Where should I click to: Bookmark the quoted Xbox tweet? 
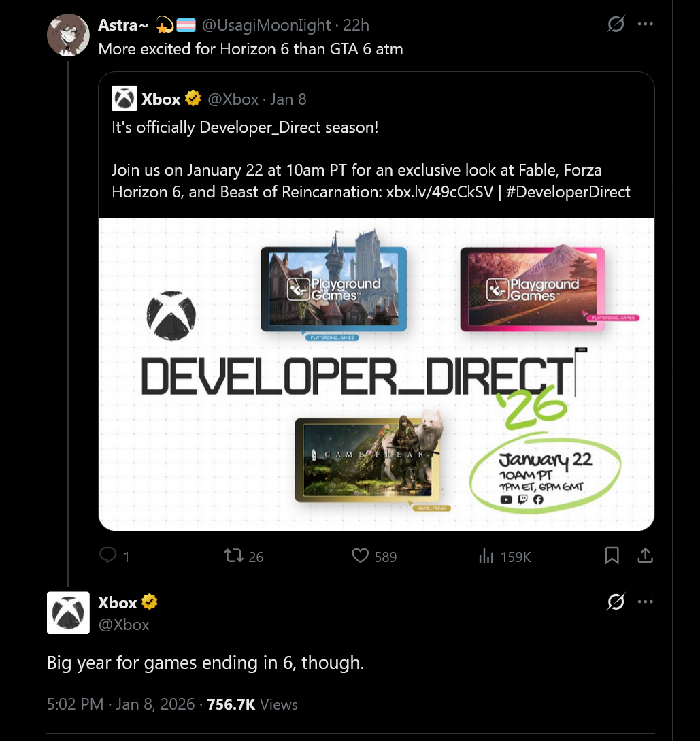click(x=611, y=556)
